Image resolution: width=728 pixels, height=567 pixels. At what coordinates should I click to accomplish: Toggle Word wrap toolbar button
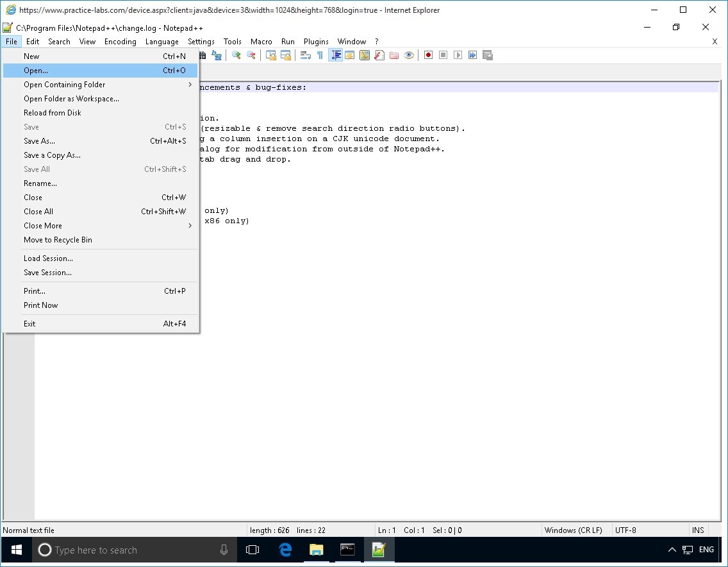(x=306, y=55)
